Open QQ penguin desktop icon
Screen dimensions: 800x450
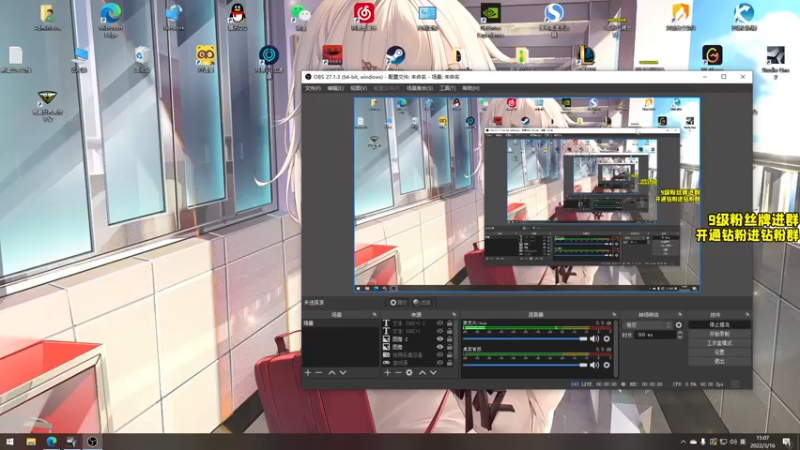[x=237, y=15]
